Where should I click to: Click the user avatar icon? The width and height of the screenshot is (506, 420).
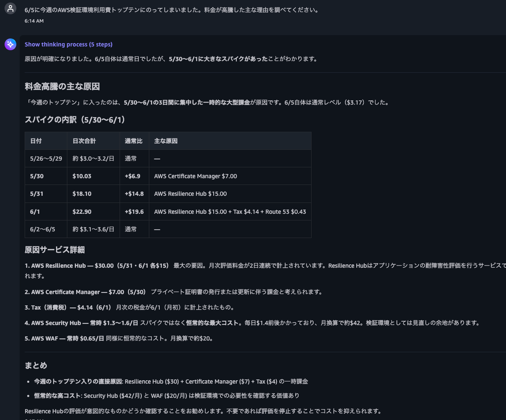click(10, 8)
